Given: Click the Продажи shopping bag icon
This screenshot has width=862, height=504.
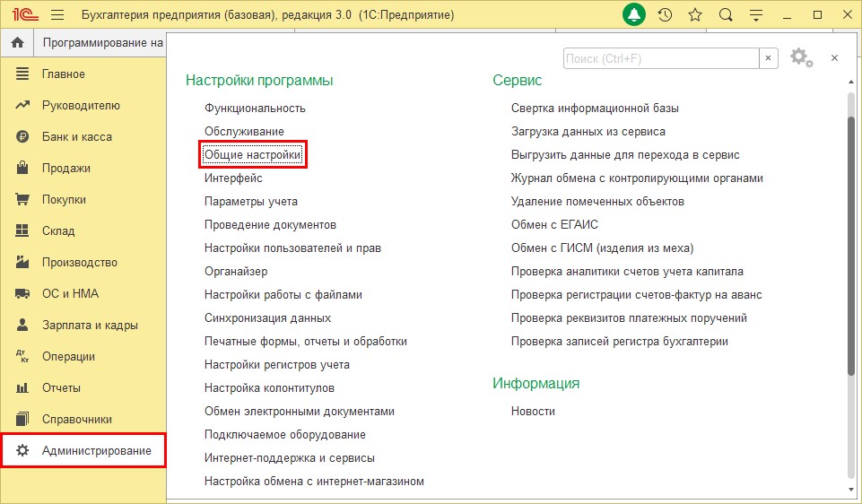Looking at the screenshot, I should click(22, 168).
